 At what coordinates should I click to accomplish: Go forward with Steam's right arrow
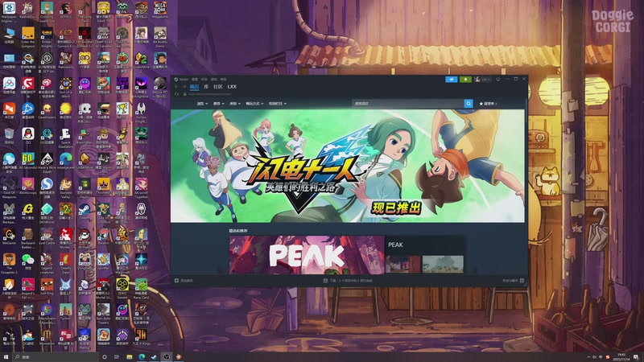tap(184, 87)
